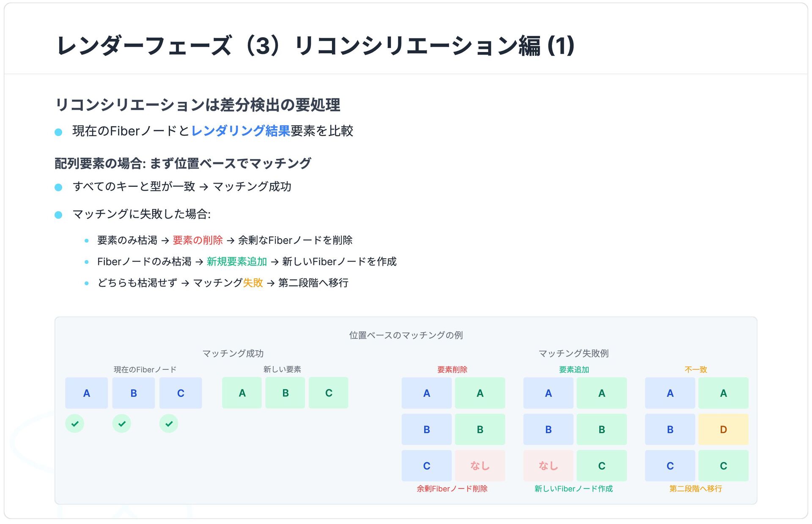Click the 余剰Fiberノード削除 caption
This screenshot has width=812, height=524.
(x=452, y=489)
